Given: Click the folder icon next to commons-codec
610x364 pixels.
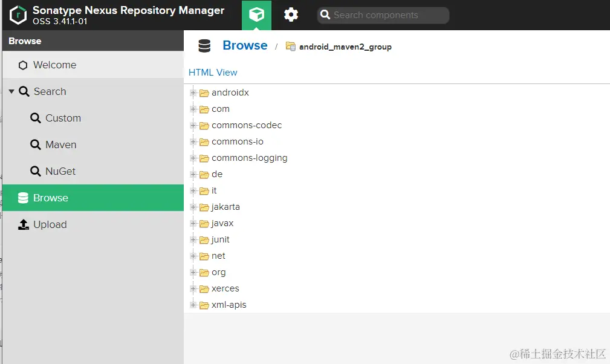Looking at the screenshot, I should pyautogui.click(x=204, y=126).
